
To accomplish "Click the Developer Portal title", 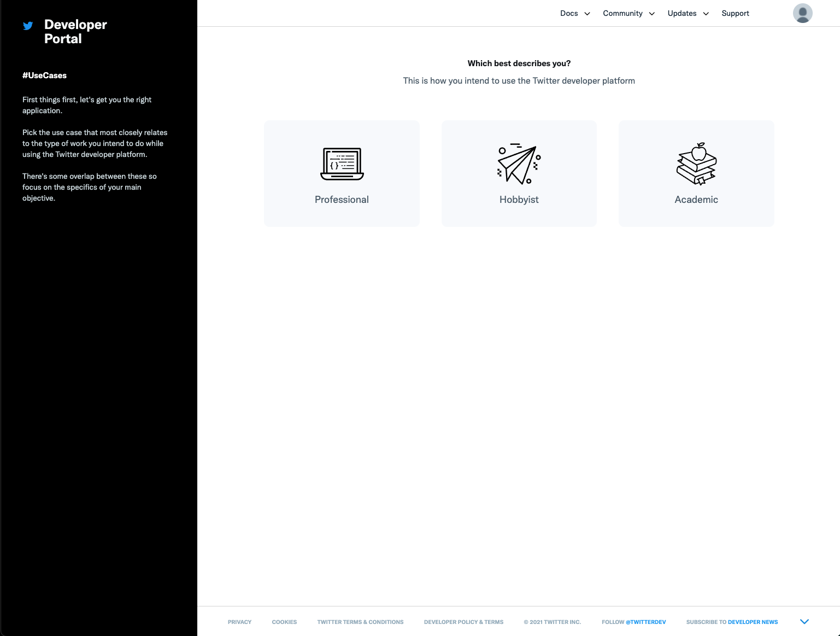I will [x=75, y=32].
